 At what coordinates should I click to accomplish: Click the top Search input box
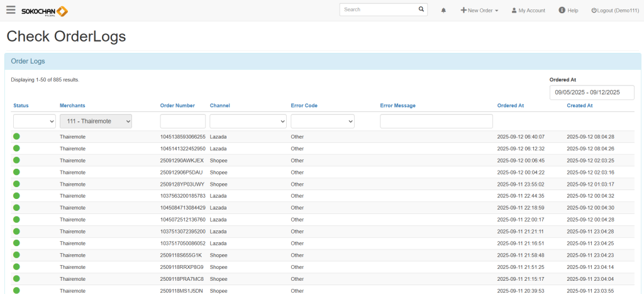[x=379, y=9]
